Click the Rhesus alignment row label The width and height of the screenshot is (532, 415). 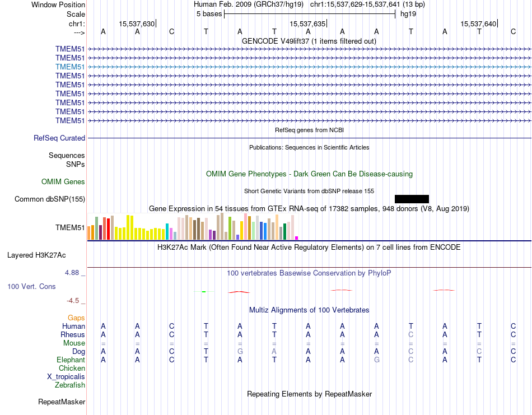tap(73, 335)
